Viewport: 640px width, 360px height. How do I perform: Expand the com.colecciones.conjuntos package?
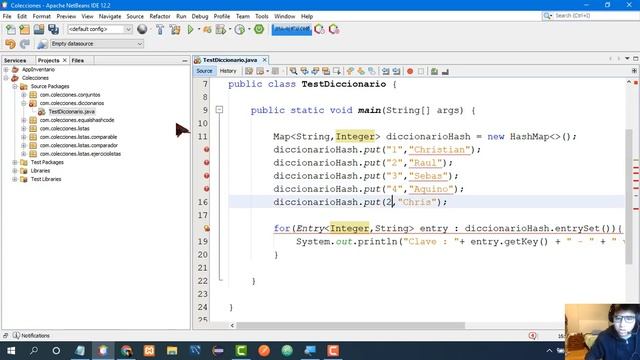[x=23, y=95]
